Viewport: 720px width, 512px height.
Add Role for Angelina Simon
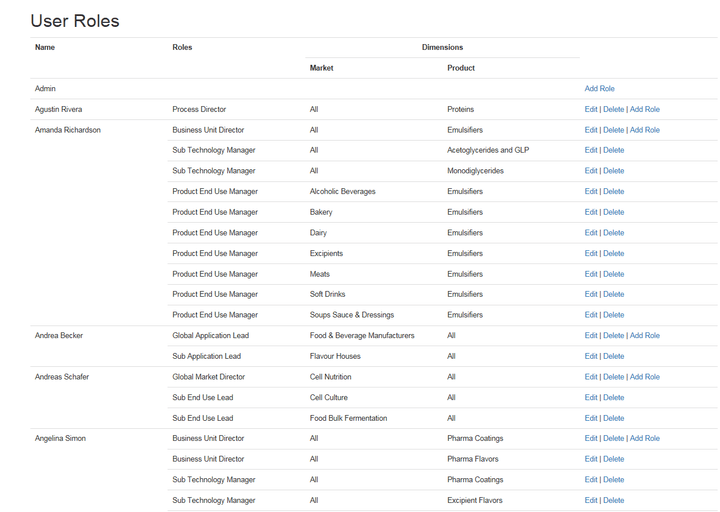[644, 439]
